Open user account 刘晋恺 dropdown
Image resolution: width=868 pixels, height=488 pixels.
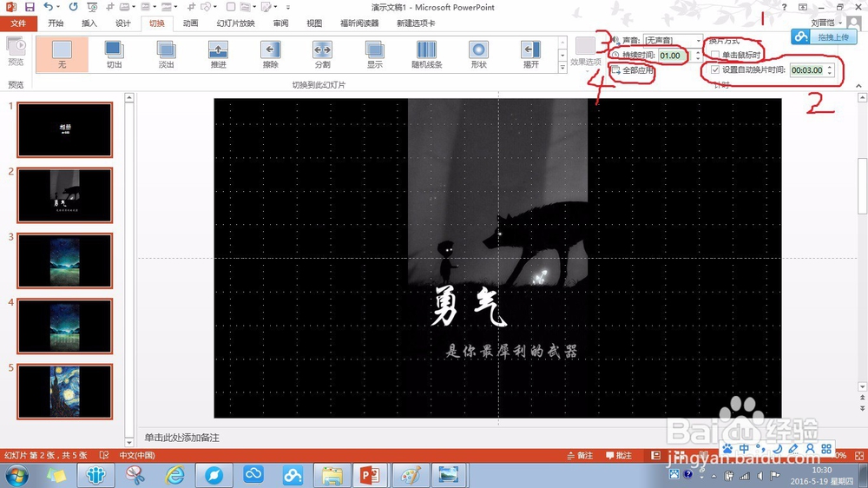click(x=826, y=23)
